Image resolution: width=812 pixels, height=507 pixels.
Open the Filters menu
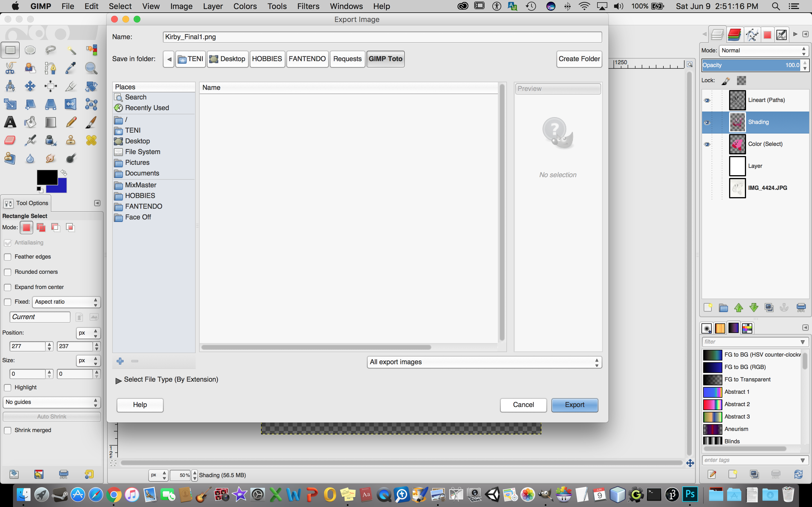[x=308, y=6]
